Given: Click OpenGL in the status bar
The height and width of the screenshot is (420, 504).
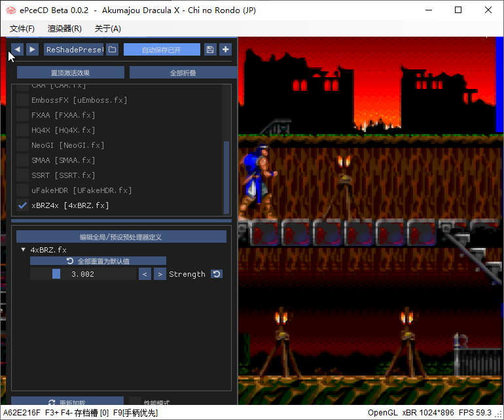Looking at the screenshot, I should click(x=382, y=413).
